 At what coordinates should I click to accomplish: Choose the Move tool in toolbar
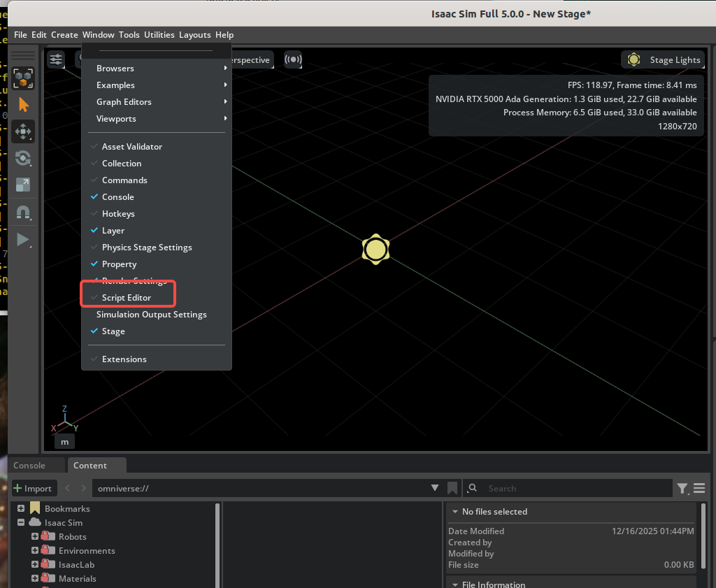23,131
